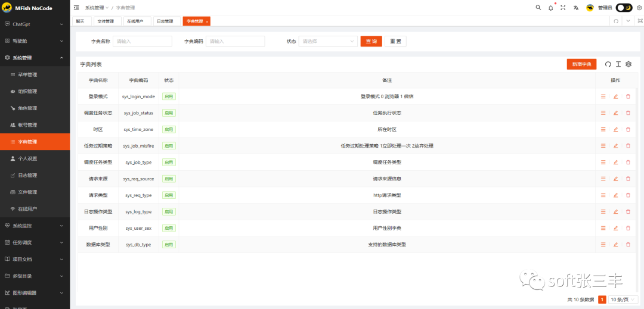Enter fullscreen mode icon in header
Image resolution: width=644 pixels, height=309 pixels.
click(x=563, y=8)
